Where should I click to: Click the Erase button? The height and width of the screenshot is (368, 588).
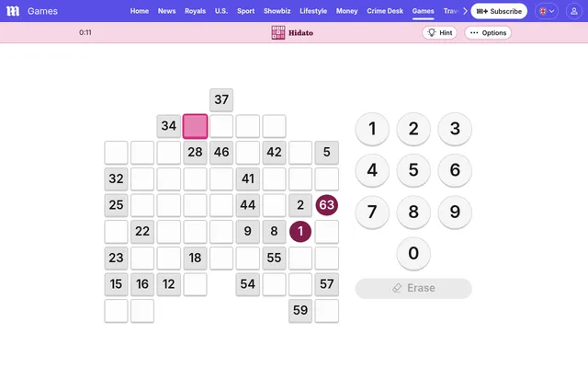[413, 288]
